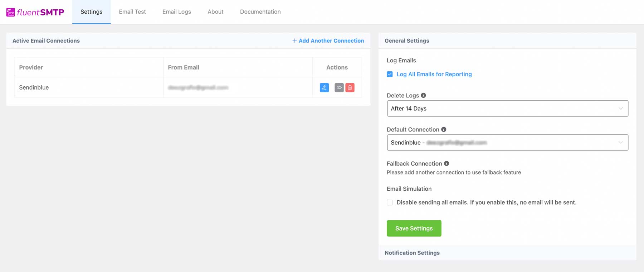Click Add Another Connection link

(x=331, y=41)
